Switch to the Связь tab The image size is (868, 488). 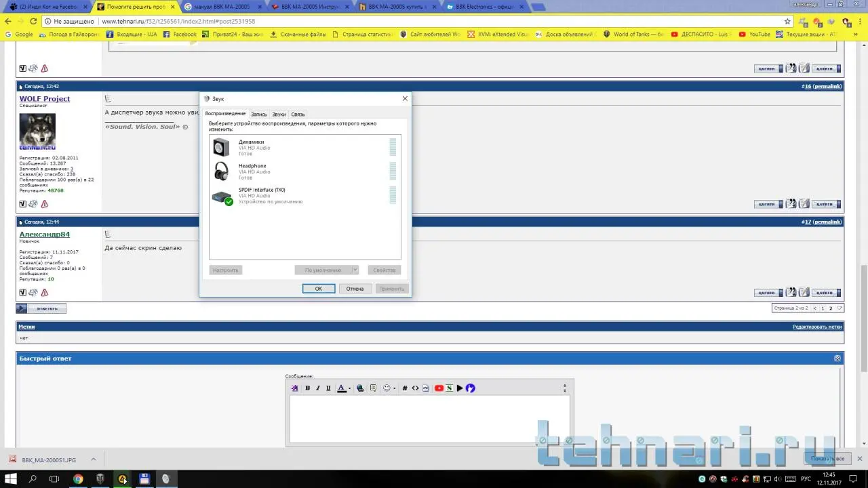(298, 115)
